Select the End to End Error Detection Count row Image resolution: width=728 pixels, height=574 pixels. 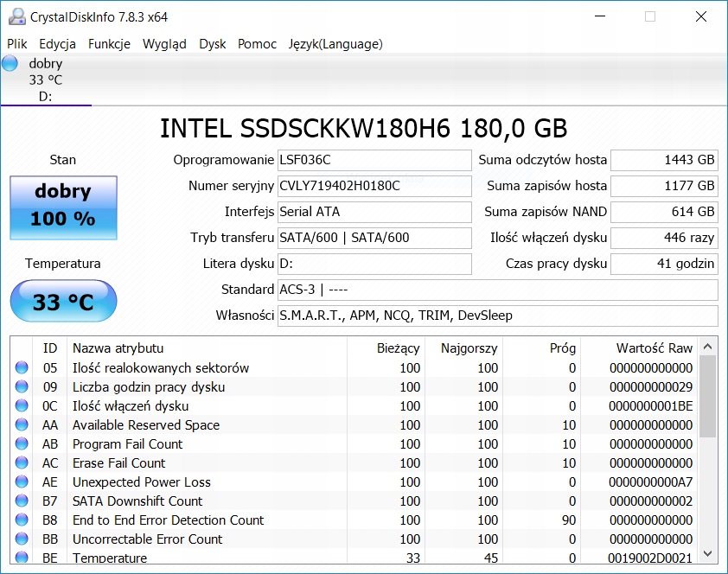click(354, 520)
